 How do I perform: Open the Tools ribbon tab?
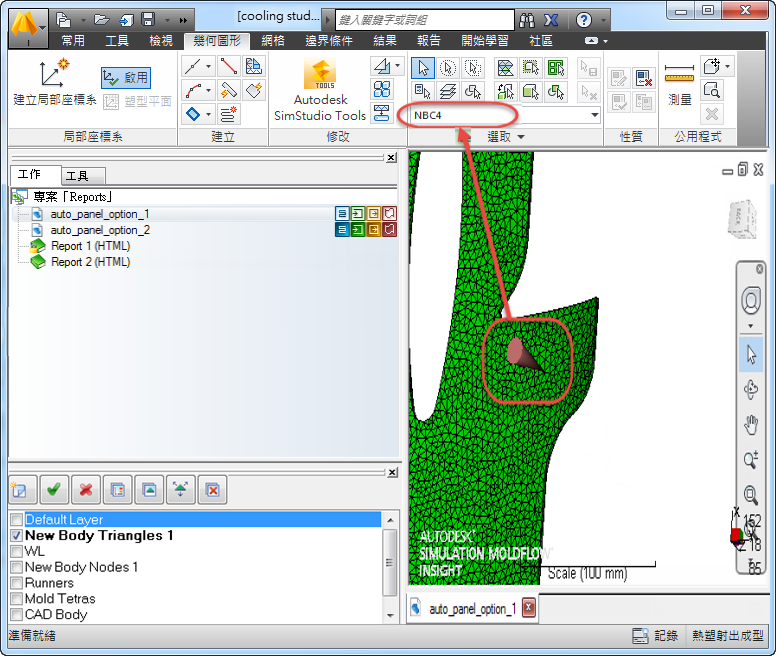coord(117,41)
